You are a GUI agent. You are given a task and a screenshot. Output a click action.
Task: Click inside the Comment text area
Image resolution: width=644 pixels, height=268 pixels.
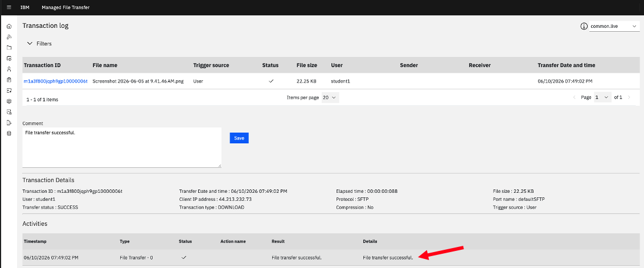point(122,147)
